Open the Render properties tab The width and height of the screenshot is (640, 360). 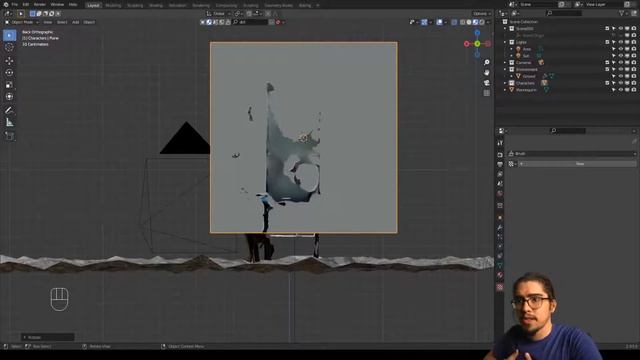[500, 155]
